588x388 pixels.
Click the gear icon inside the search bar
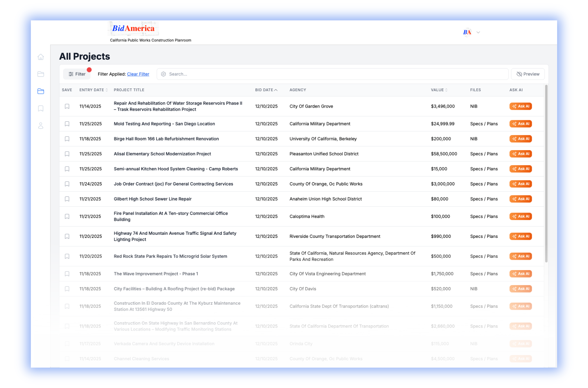pyautogui.click(x=164, y=74)
